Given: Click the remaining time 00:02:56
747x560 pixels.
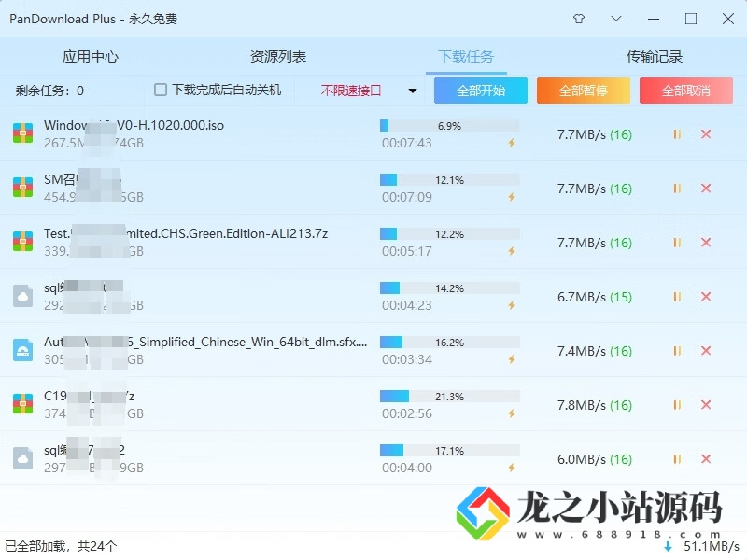Looking at the screenshot, I should (407, 413).
